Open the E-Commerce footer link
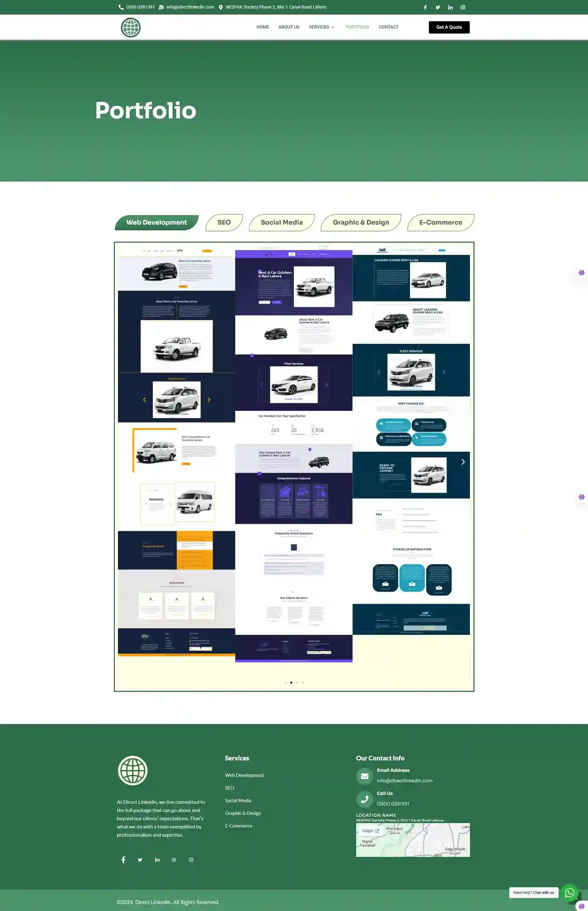 click(x=239, y=825)
